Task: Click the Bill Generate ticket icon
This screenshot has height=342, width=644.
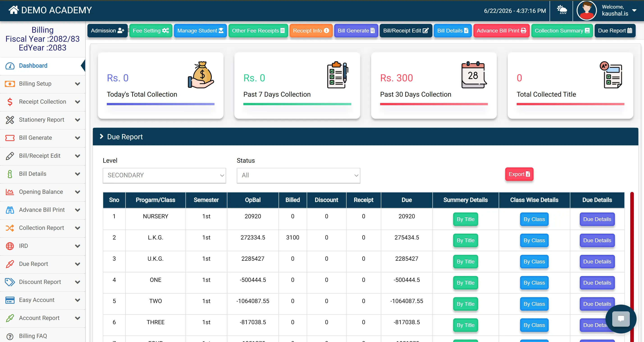Action: tap(10, 138)
